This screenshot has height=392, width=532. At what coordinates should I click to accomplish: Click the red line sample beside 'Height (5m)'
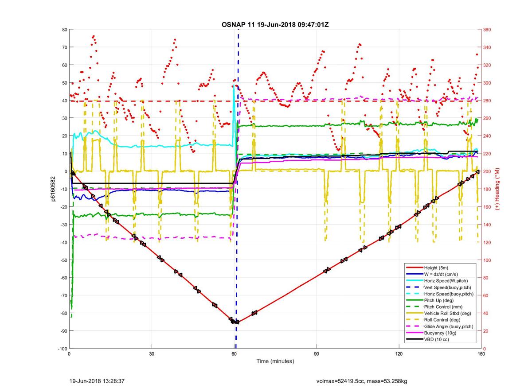pyautogui.click(x=415, y=268)
